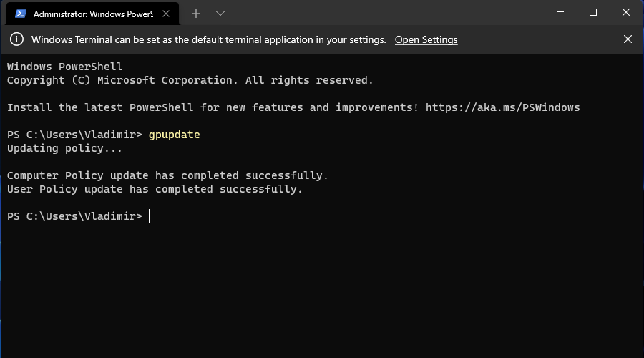
Task: Close the Administrator: Windows PowerShell tab
Action: click(x=166, y=14)
